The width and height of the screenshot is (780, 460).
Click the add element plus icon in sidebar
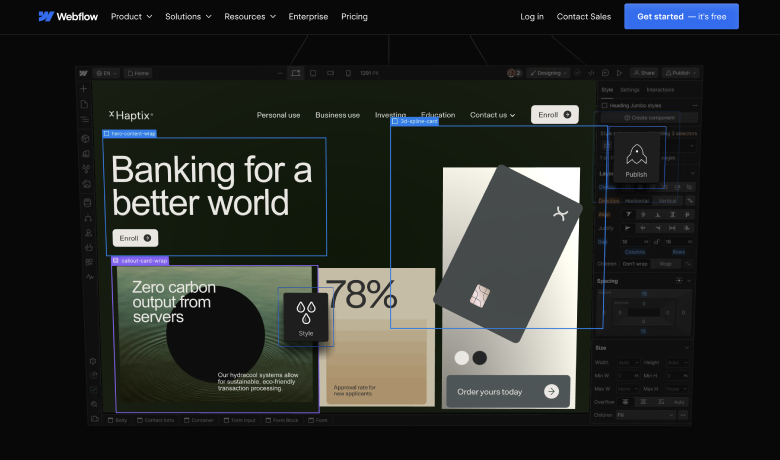tap(84, 89)
